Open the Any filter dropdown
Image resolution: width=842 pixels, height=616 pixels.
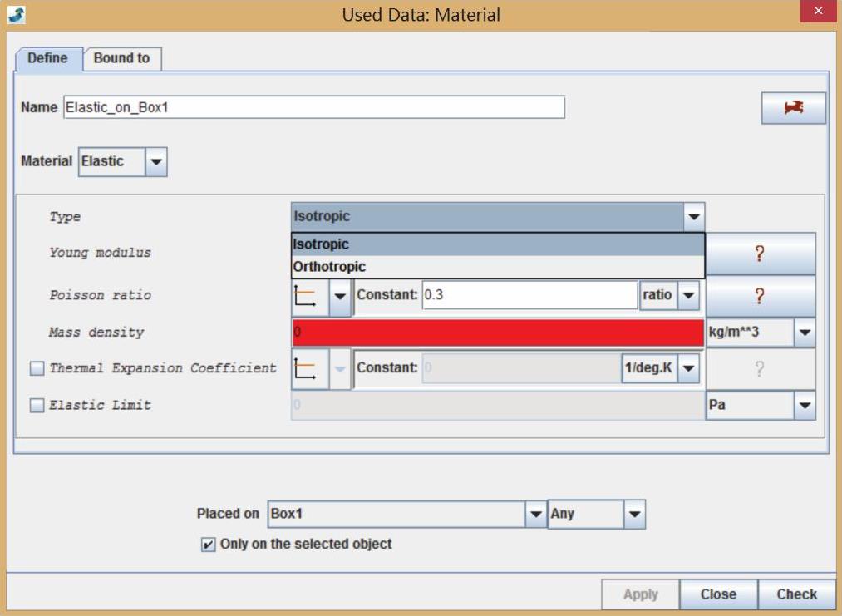(634, 515)
